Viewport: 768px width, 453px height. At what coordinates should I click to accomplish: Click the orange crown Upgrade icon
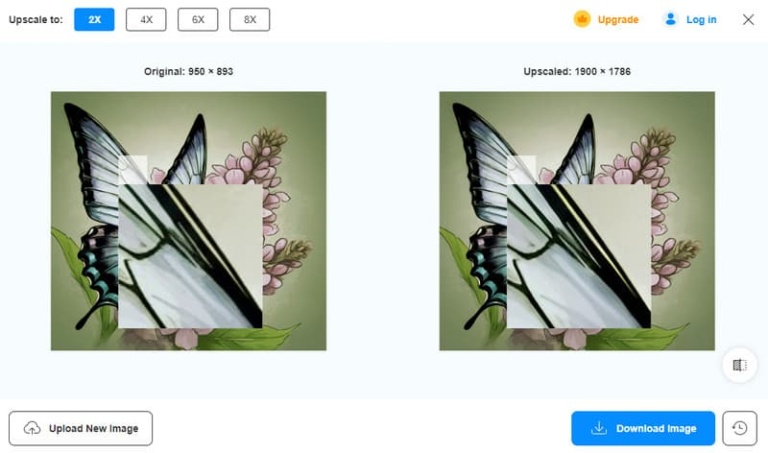582,20
